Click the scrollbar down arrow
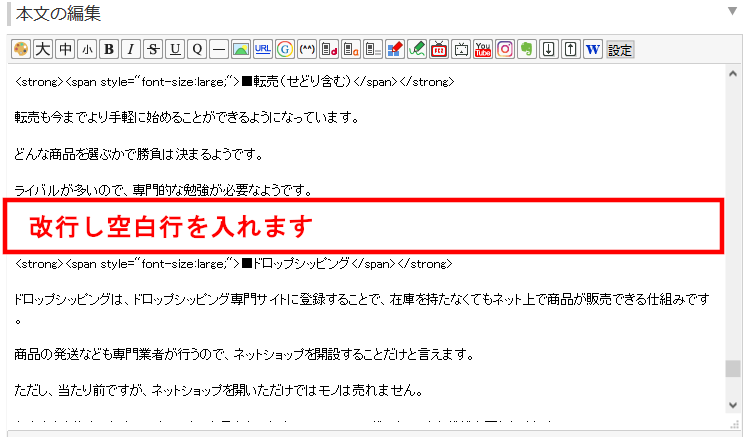The width and height of the screenshot is (748, 437). (733, 405)
